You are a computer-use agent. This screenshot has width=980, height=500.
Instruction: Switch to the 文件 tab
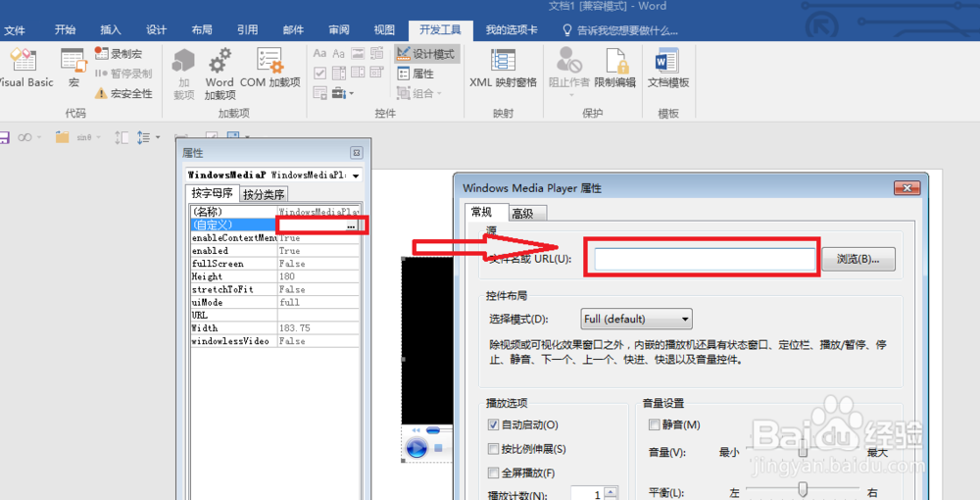[x=15, y=30]
